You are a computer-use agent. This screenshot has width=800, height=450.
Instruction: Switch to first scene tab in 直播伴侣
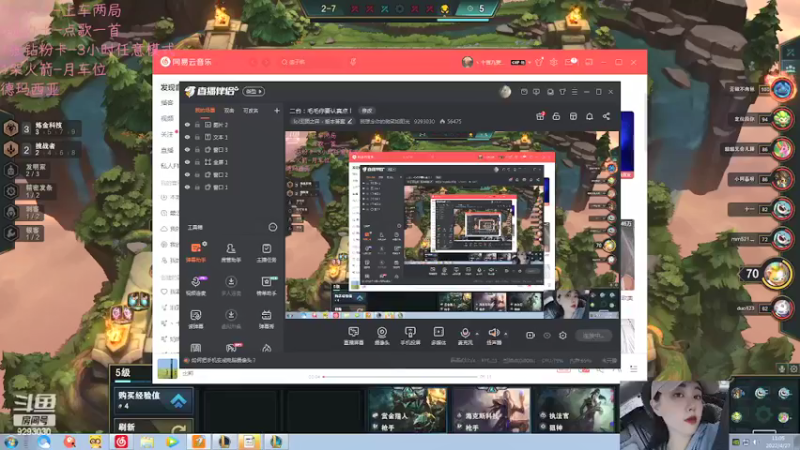coord(205,110)
